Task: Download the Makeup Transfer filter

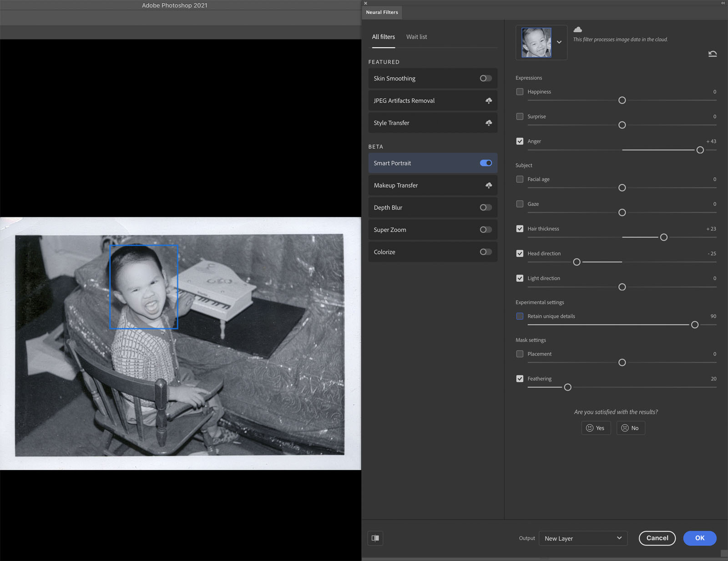Action: coord(488,185)
